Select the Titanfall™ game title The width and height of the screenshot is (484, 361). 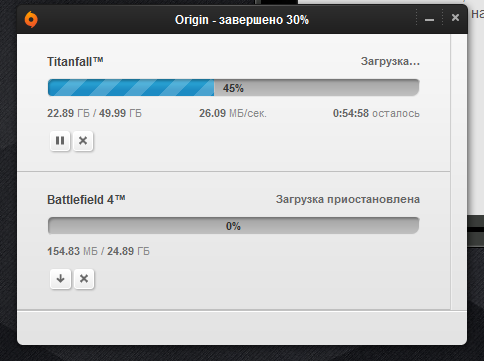pyautogui.click(x=75, y=62)
